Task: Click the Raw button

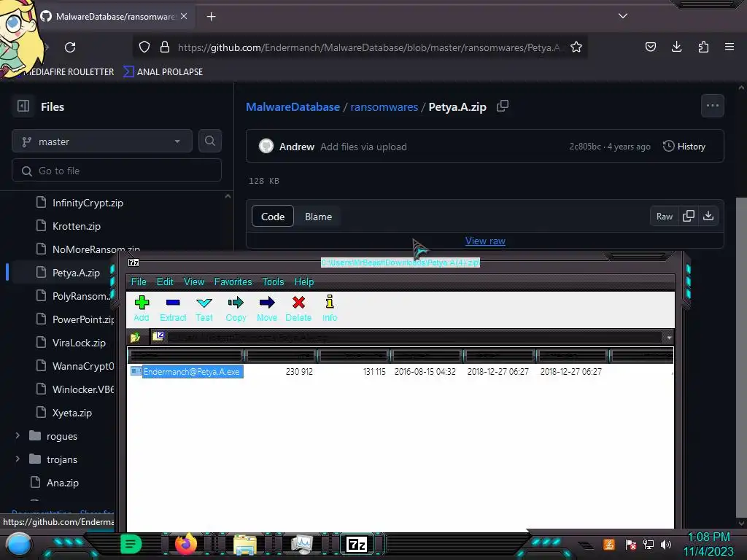Action: [x=664, y=217]
